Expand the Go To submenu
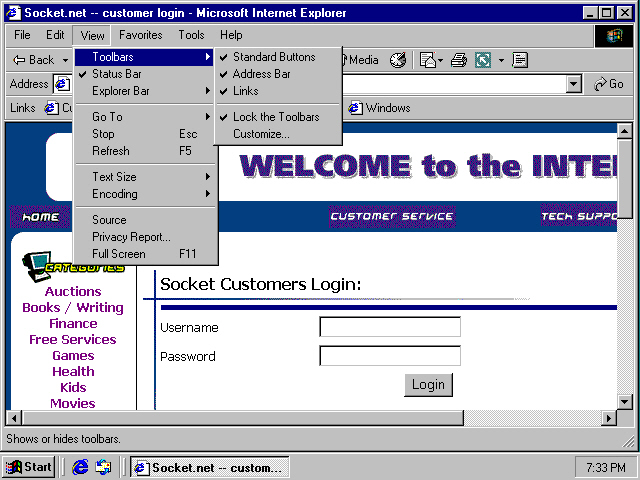Screen dimensions: 640x480 [144, 117]
